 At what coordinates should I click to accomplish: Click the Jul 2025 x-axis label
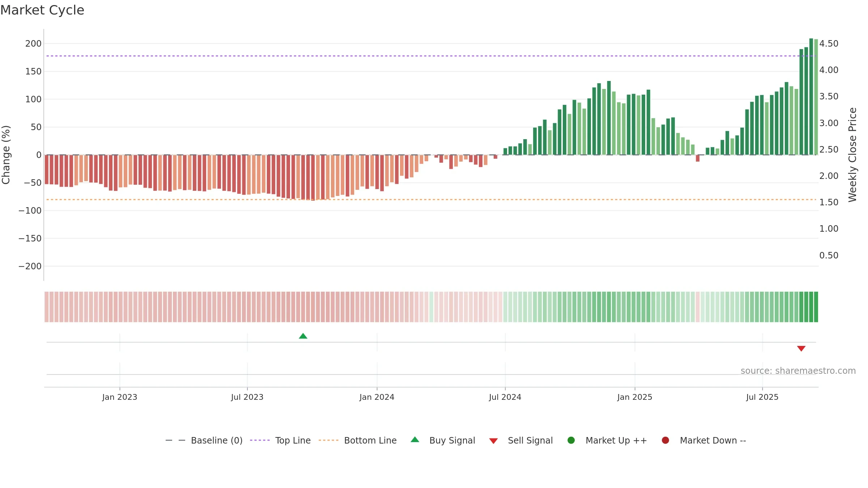[762, 397]
